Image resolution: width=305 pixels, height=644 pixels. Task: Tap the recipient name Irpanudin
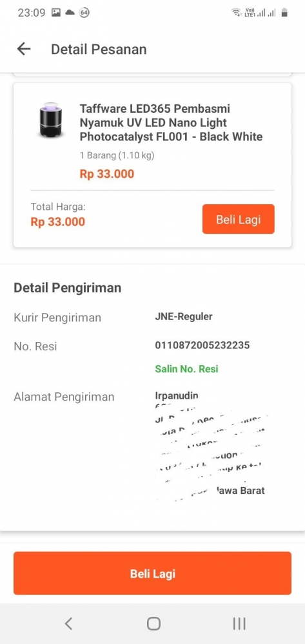tap(177, 395)
